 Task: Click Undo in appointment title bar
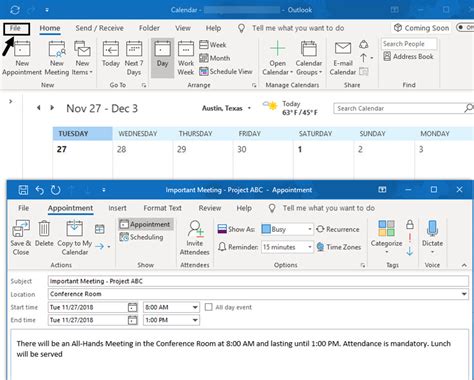click(40, 190)
